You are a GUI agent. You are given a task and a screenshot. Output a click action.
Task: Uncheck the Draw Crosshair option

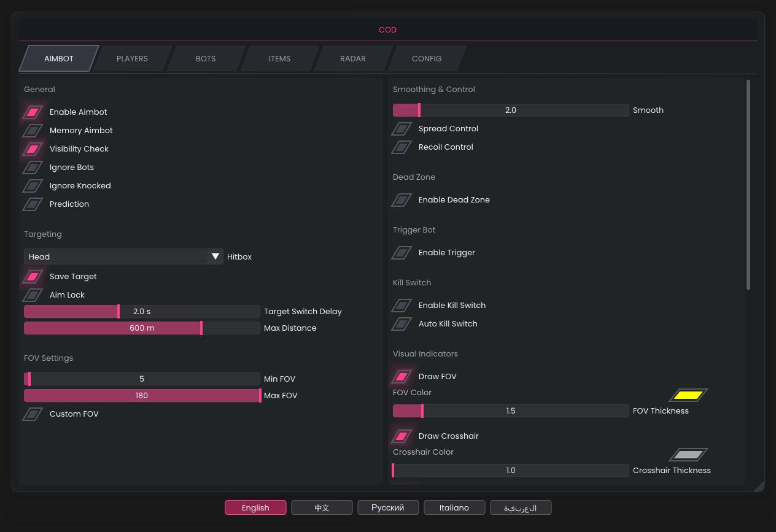(402, 436)
